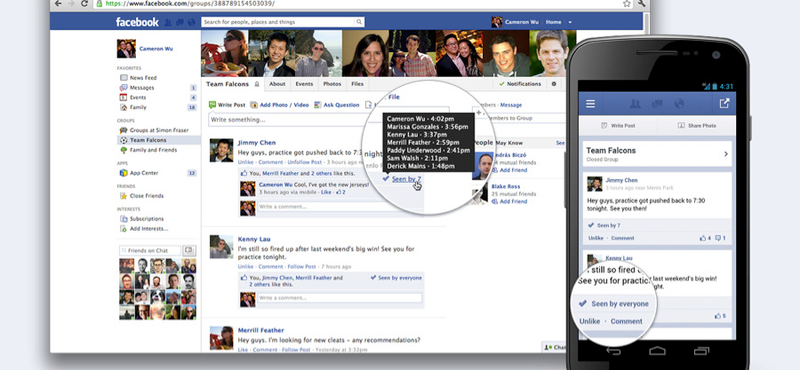Select Write Post option
Image resolution: width=800 pixels, height=370 pixels.
click(x=227, y=105)
